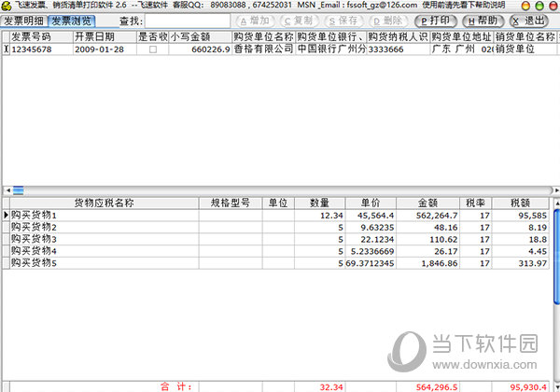The height and width of the screenshot is (392, 560).
Task: Click the vertical scrollbar up arrow
Action: coord(557,203)
